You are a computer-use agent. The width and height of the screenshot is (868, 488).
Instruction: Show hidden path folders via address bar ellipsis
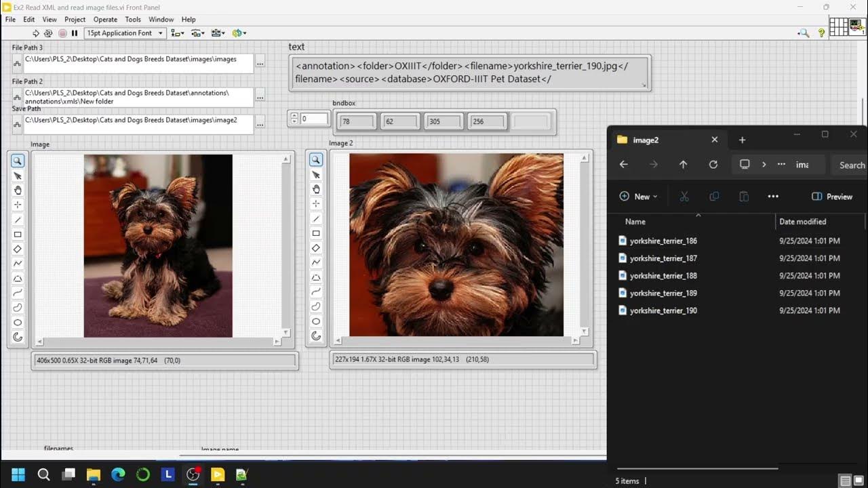781,165
